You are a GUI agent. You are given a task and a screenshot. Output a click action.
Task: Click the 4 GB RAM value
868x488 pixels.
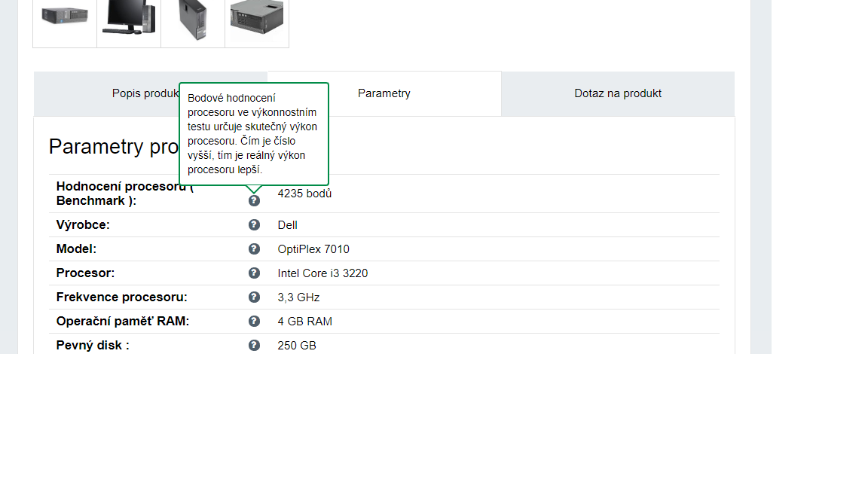304,322
